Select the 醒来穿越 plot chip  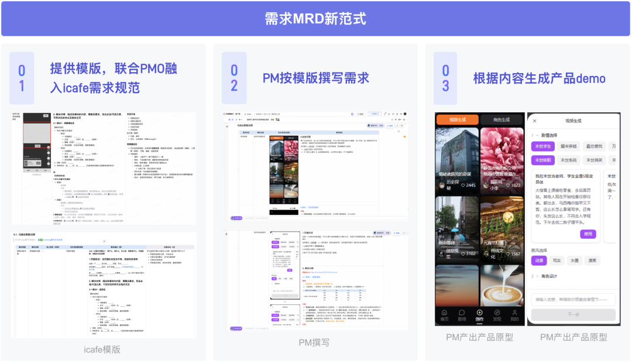(x=568, y=146)
